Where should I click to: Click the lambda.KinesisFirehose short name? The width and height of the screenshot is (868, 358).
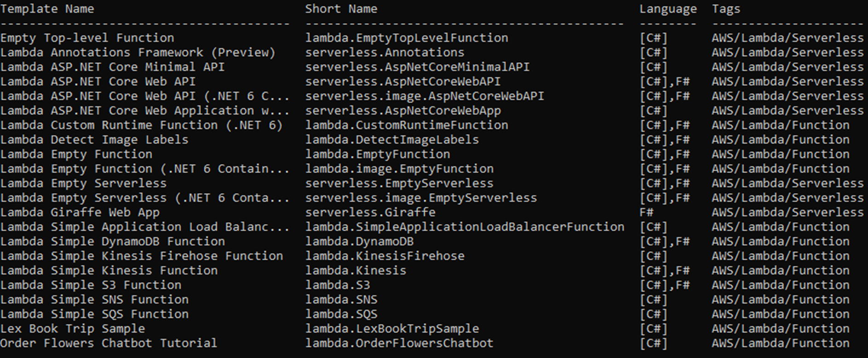385,256
